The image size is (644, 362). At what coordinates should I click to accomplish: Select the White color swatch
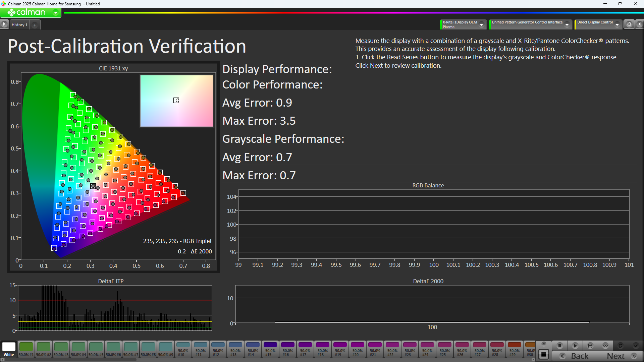click(9, 349)
